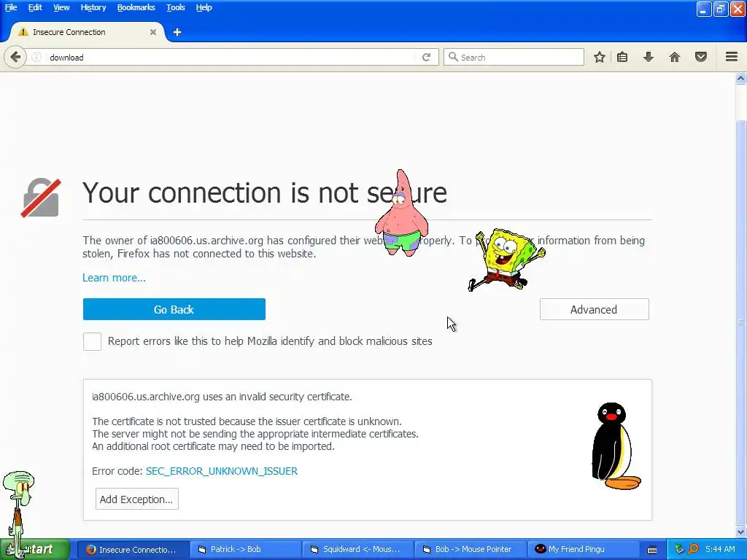Click the vertical scrollbar thumb
The height and width of the screenshot is (560, 747).
(x=741, y=323)
